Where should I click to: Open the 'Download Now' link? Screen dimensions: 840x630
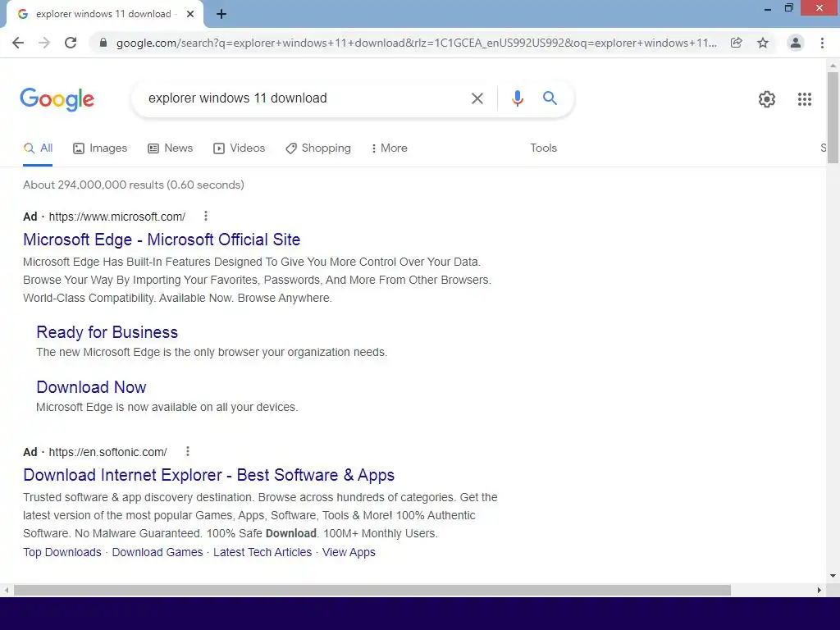tap(91, 387)
